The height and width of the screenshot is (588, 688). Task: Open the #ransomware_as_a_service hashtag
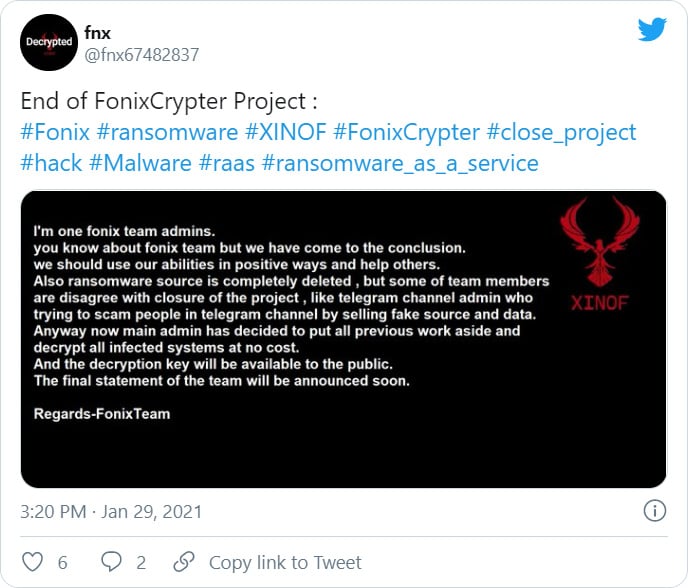tap(400, 163)
